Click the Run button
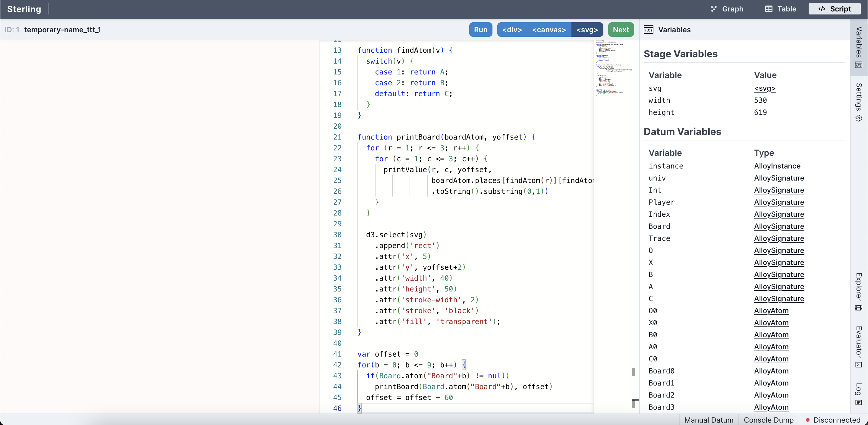 pyautogui.click(x=480, y=30)
